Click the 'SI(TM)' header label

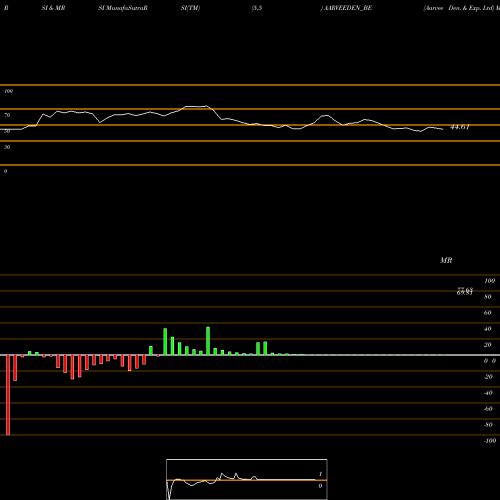coord(190,8)
